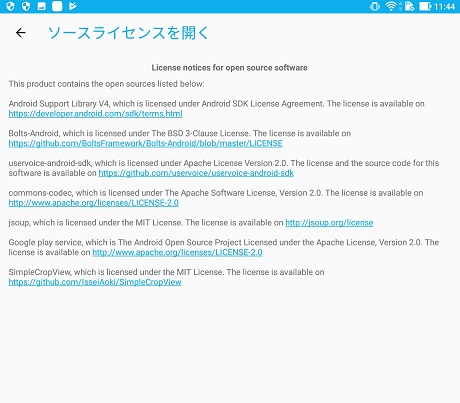Screen dimensions: 460x403
Task: Open the developer.android.com sdk terms link
Action: pos(95,114)
